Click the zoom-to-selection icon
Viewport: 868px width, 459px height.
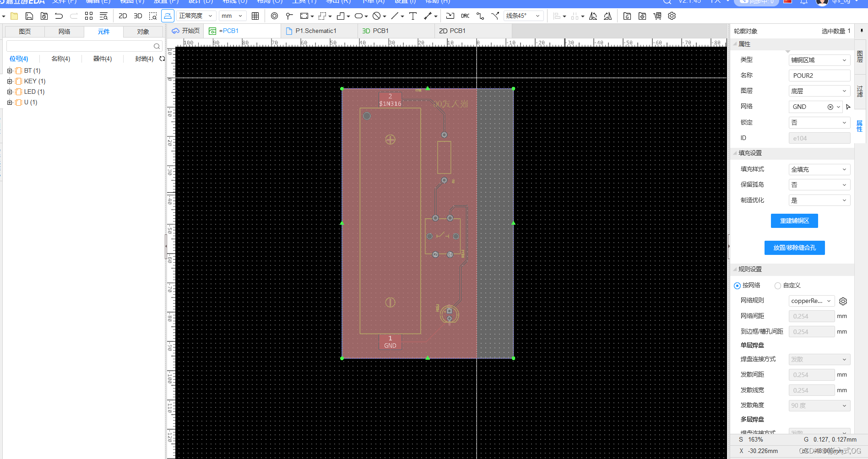[x=153, y=16]
